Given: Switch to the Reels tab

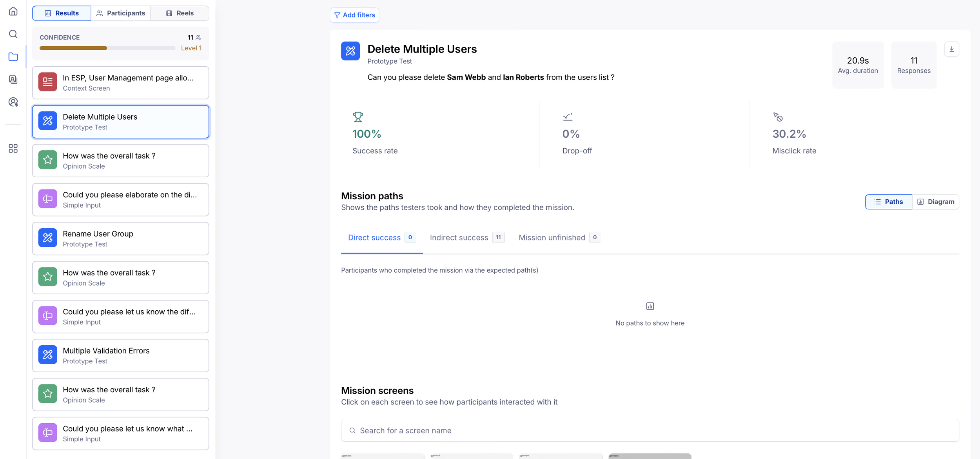Looking at the screenshot, I should tap(180, 13).
